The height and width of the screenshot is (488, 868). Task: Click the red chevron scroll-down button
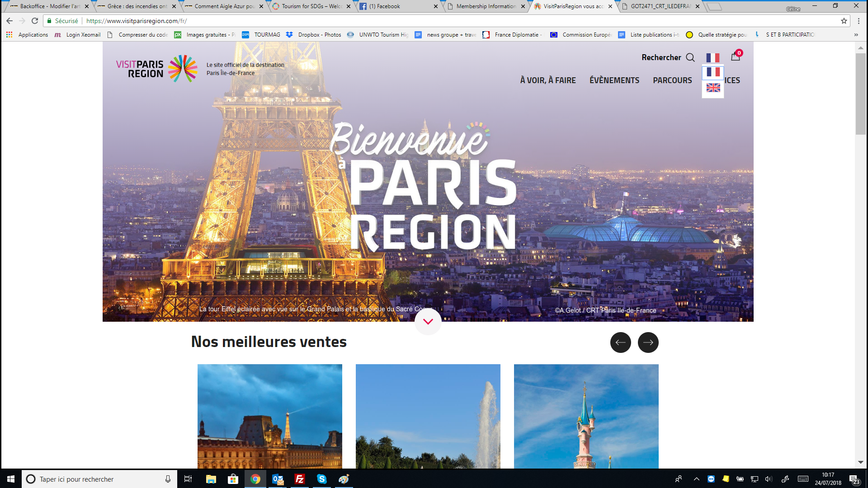pos(428,321)
